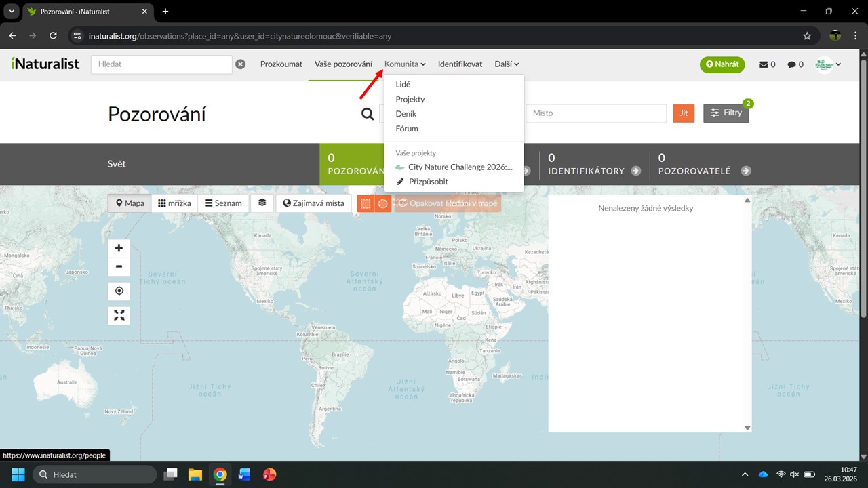
Task: Select Projekty from Komunita menu
Action: click(410, 100)
